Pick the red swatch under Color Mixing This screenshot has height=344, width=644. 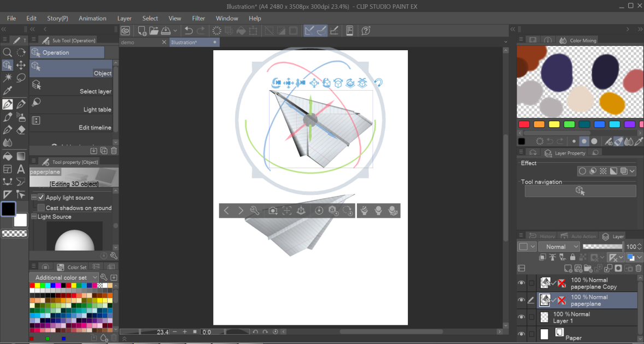pos(524,124)
